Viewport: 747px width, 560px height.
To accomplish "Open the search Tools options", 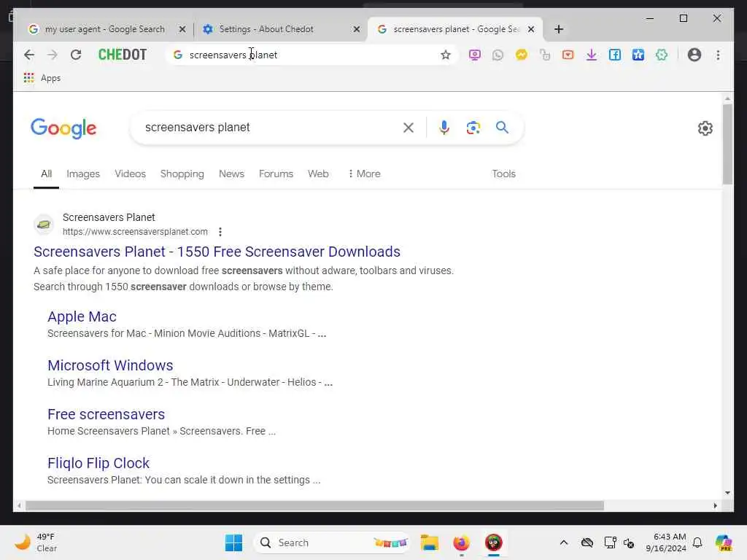I will pos(503,174).
